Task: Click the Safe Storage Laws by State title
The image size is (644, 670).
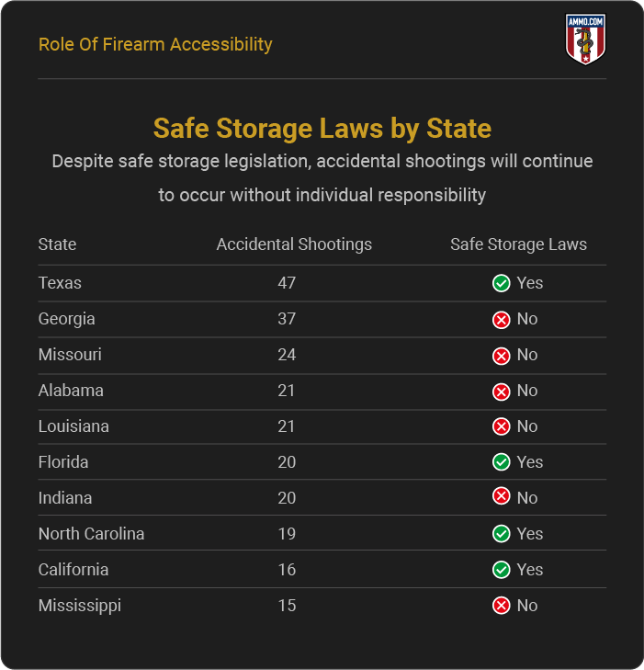Action: pyautogui.click(x=322, y=128)
